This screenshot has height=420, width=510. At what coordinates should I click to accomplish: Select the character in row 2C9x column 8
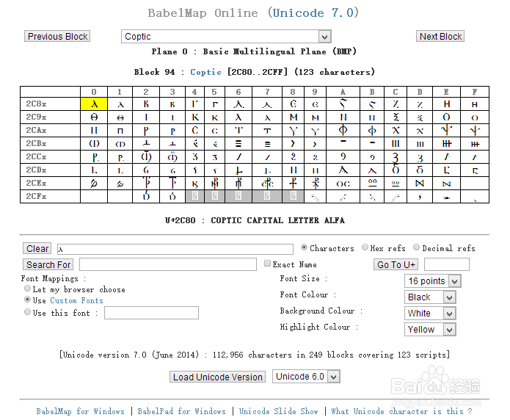(293, 117)
